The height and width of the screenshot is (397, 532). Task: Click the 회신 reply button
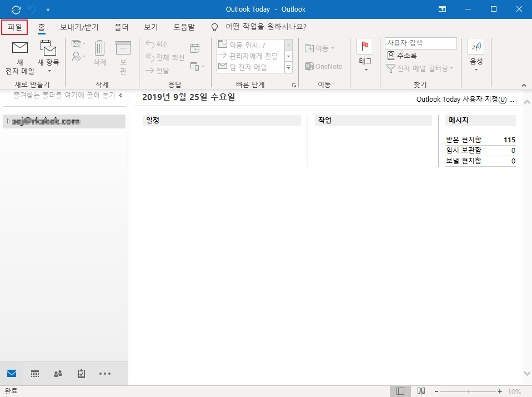(x=157, y=44)
